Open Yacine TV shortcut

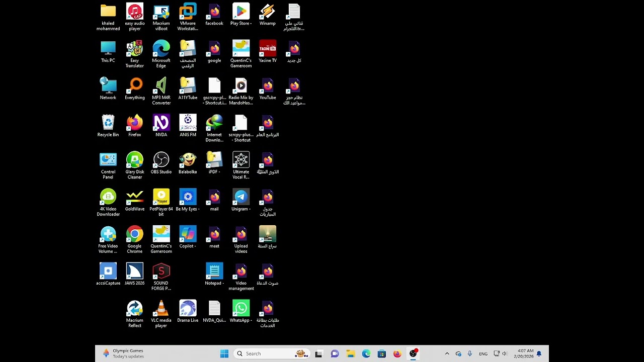pyautogui.click(x=268, y=52)
